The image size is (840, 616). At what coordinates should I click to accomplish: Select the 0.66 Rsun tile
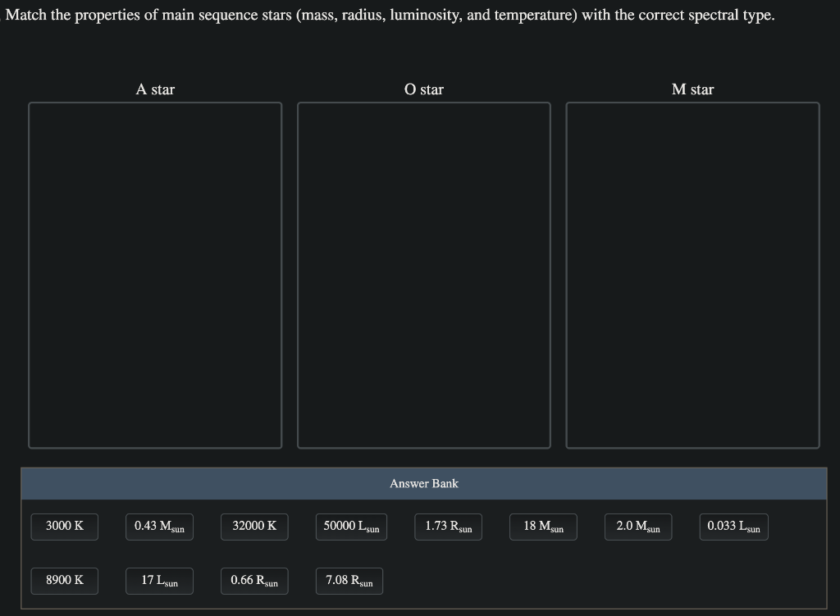(x=254, y=581)
